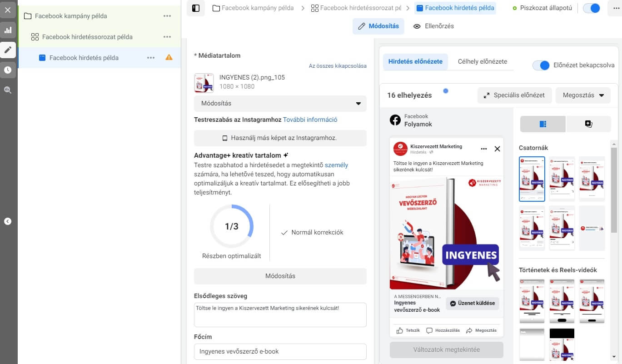The image size is (622, 364).
Task: Select Facebook hirdetés példa in the tree
Action: tap(84, 58)
